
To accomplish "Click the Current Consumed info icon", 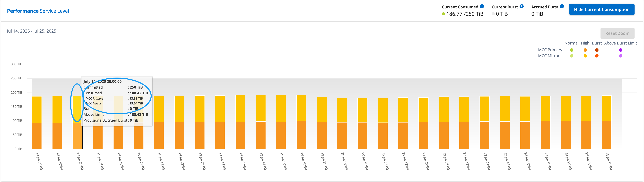I will pos(482,7).
